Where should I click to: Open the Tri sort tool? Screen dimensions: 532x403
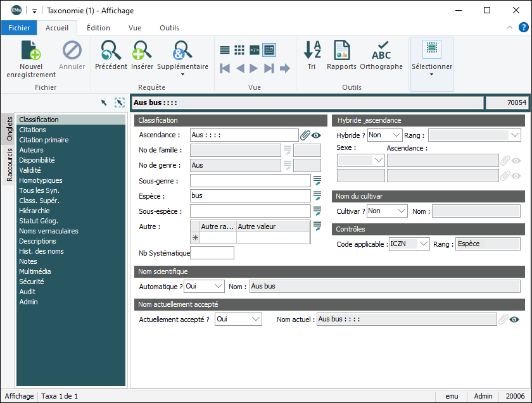[312, 51]
